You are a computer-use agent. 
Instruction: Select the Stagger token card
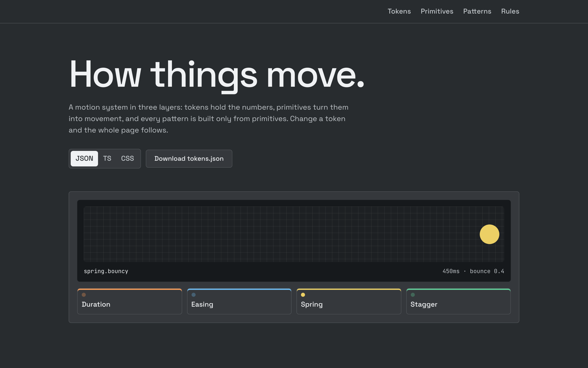point(458,301)
